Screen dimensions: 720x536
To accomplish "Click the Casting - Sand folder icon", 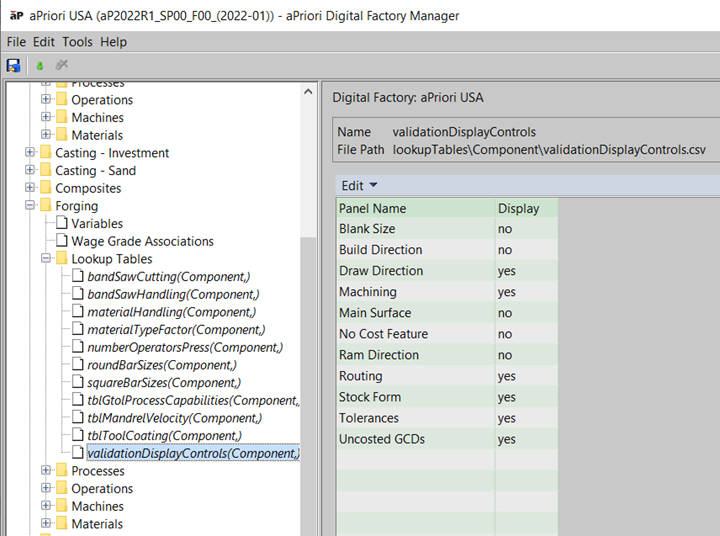I will click(x=45, y=170).
